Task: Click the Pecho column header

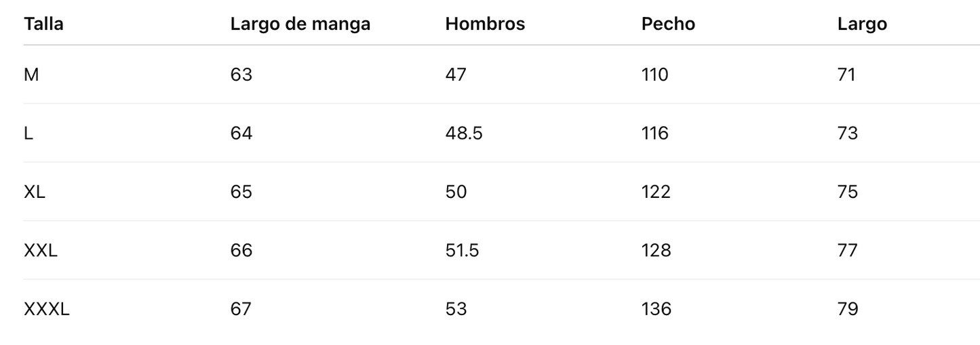Action: [667, 24]
